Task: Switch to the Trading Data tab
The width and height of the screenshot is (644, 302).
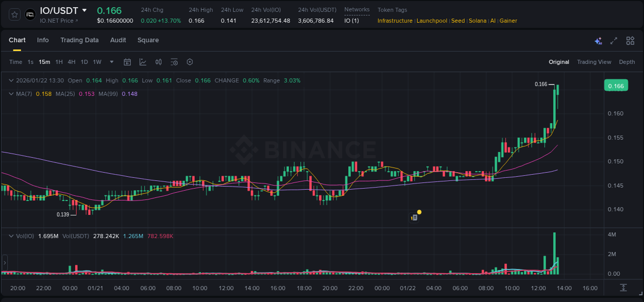Action: click(x=79, y=40)
